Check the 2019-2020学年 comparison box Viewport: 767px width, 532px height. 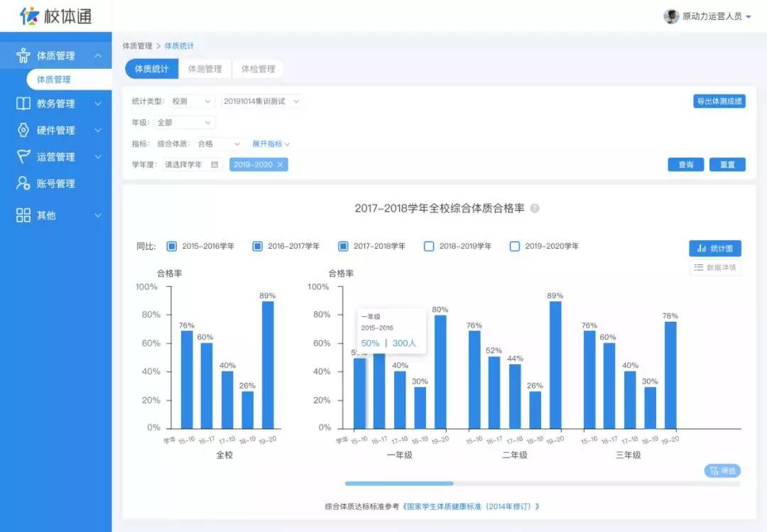coord(515,246)
